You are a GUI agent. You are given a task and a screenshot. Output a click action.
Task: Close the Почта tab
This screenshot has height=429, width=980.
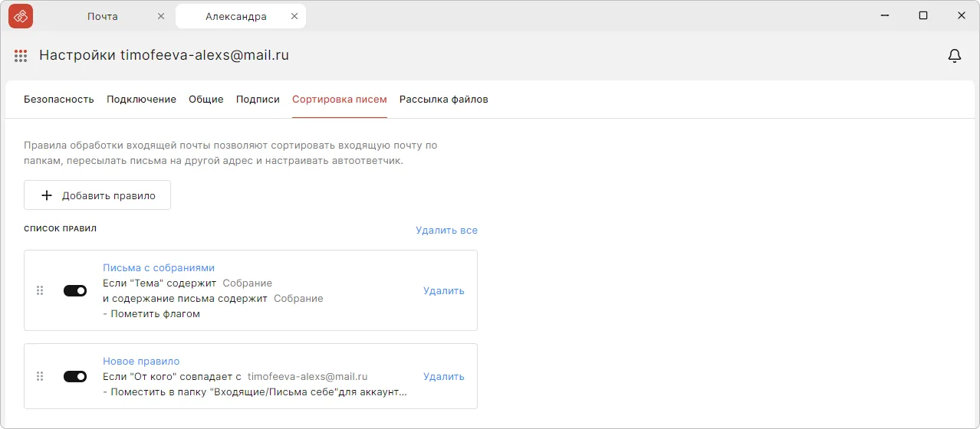point(160,16)
